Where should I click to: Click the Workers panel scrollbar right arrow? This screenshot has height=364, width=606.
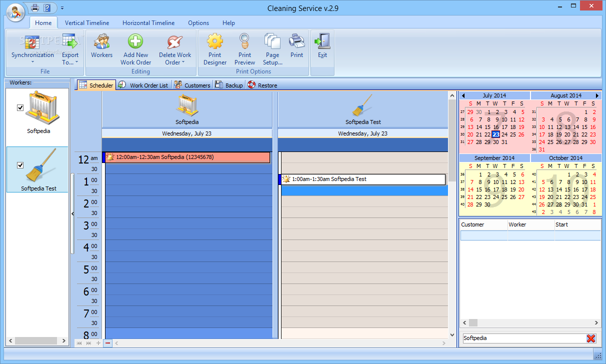[63, 341]
